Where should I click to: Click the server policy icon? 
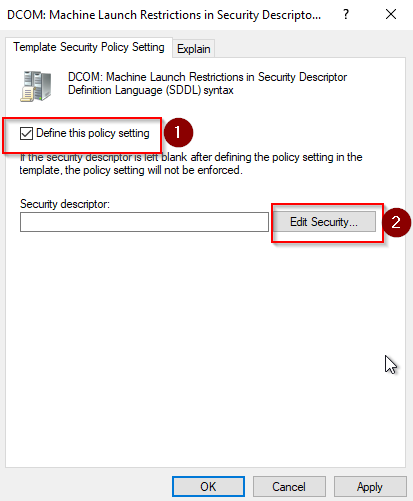click(36, 86)
